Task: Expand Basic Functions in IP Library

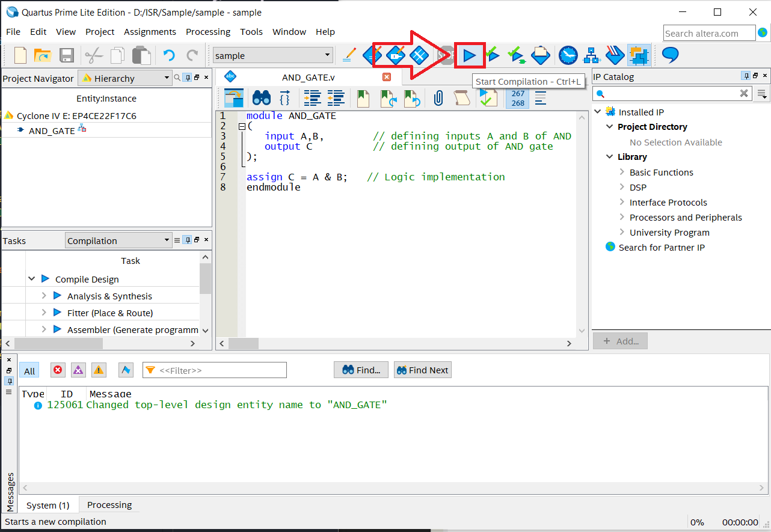Action: (622, 172)
